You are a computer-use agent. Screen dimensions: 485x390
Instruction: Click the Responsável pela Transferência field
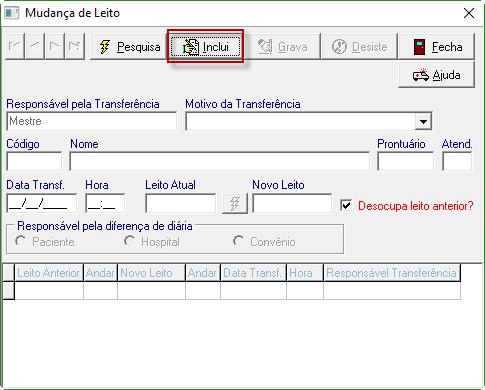[92, 121]
